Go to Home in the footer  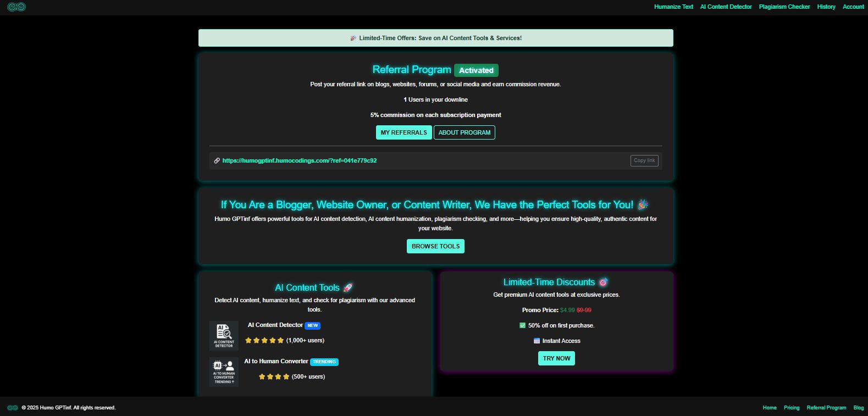pos(770,408)
